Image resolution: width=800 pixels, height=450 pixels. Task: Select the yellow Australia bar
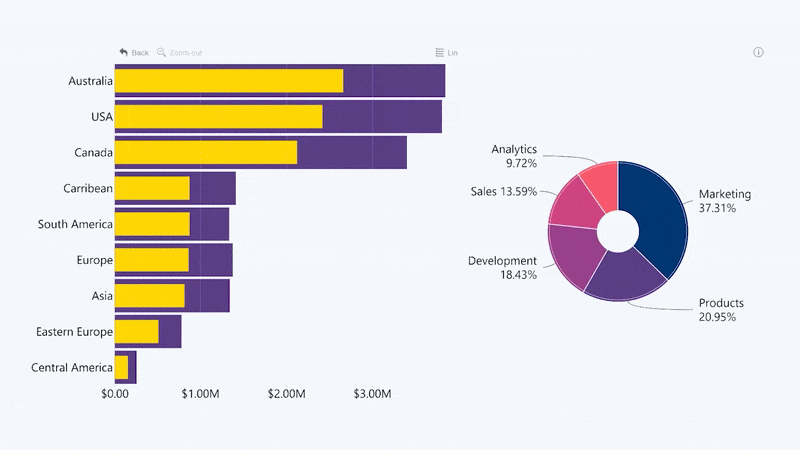229,81
